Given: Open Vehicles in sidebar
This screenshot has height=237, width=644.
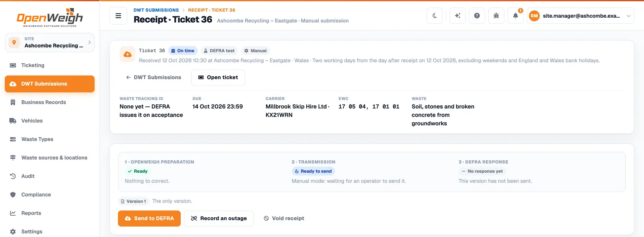Looking at the screenshot, I should point(50,121).
